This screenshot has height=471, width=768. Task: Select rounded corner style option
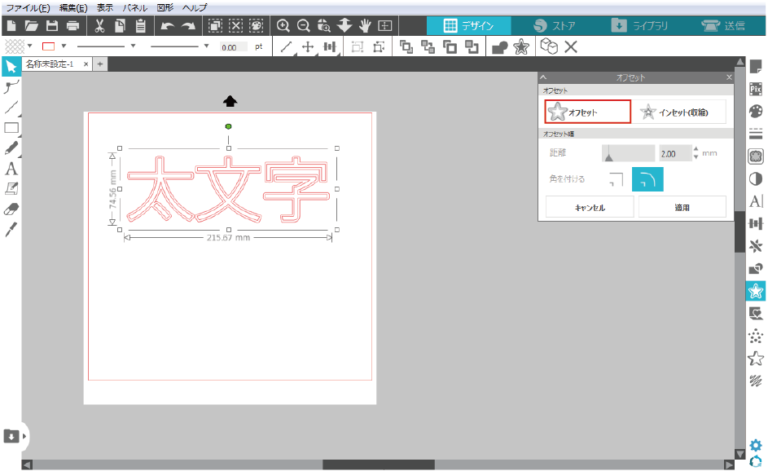pos(648,179)
